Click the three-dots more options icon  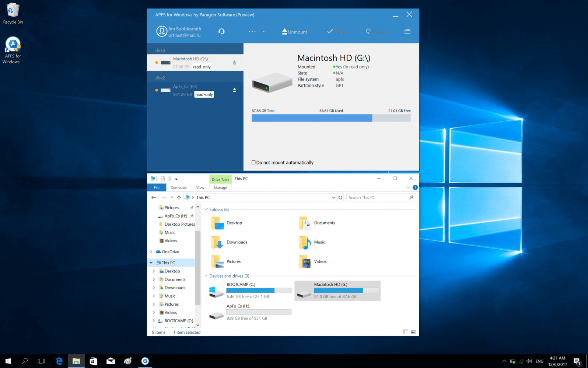[x=252, y=32]
